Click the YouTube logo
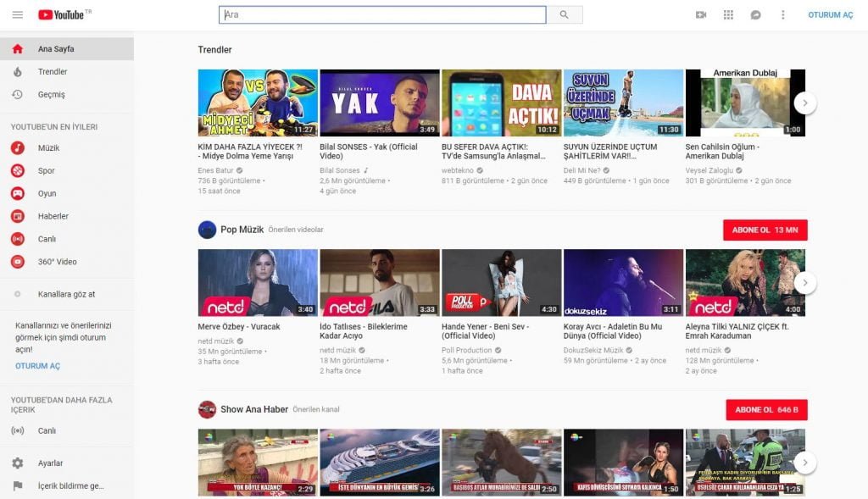Screen dimensions: 868x499 61,15
